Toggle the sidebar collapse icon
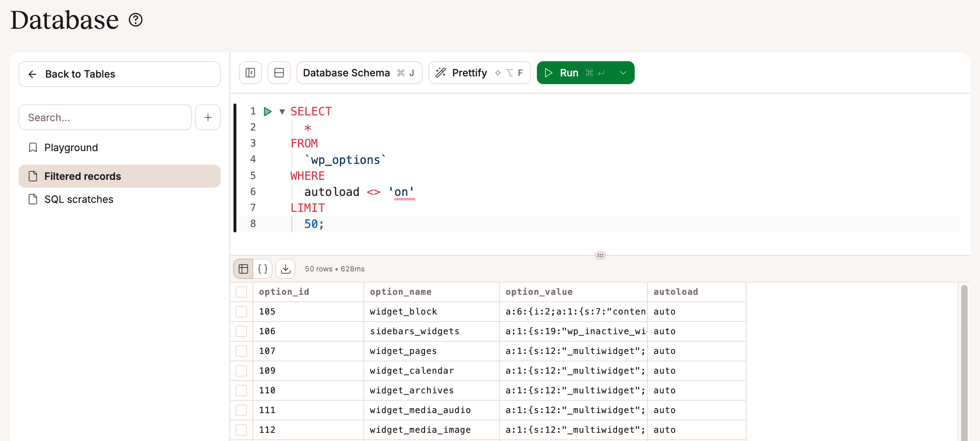Screen dimensions: 980x441 pos(250,73)
